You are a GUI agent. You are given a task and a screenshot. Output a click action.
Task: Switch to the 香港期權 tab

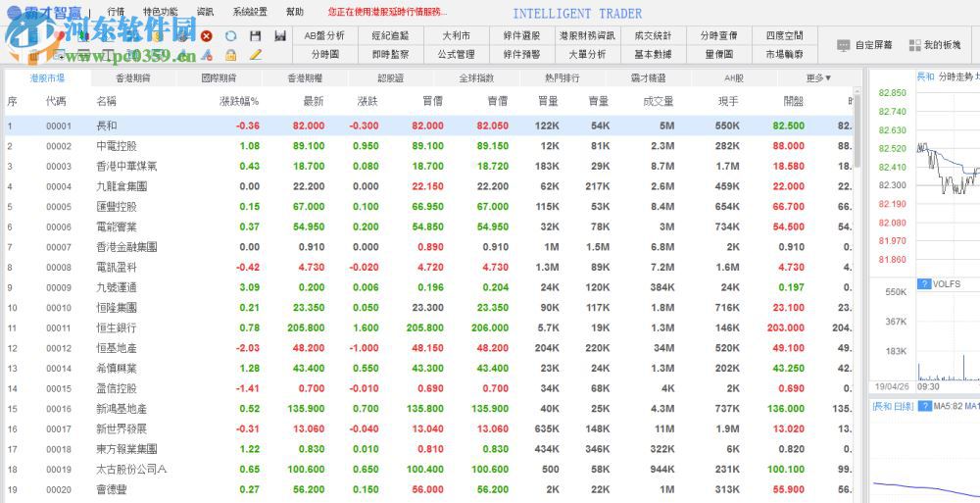pyautogui.click(x=305, y=78)
